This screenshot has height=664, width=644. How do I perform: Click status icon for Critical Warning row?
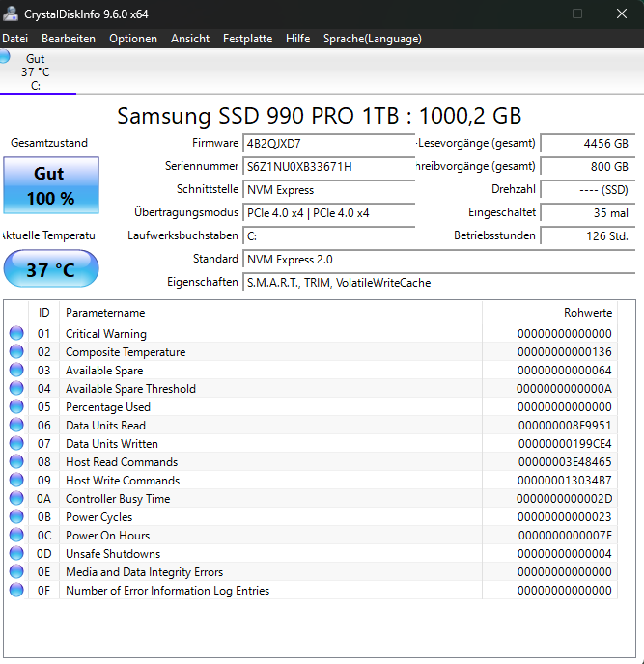(x=16, y=333)
